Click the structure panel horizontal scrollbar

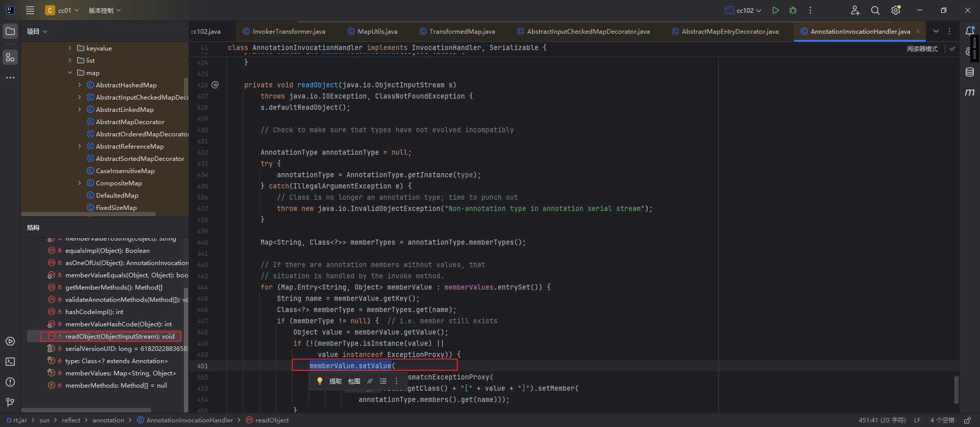coord(86,410)
